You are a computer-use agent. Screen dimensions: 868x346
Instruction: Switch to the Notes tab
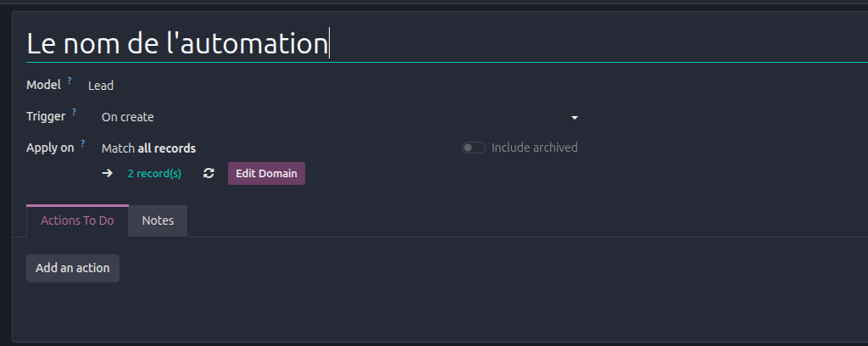[158, 220]
